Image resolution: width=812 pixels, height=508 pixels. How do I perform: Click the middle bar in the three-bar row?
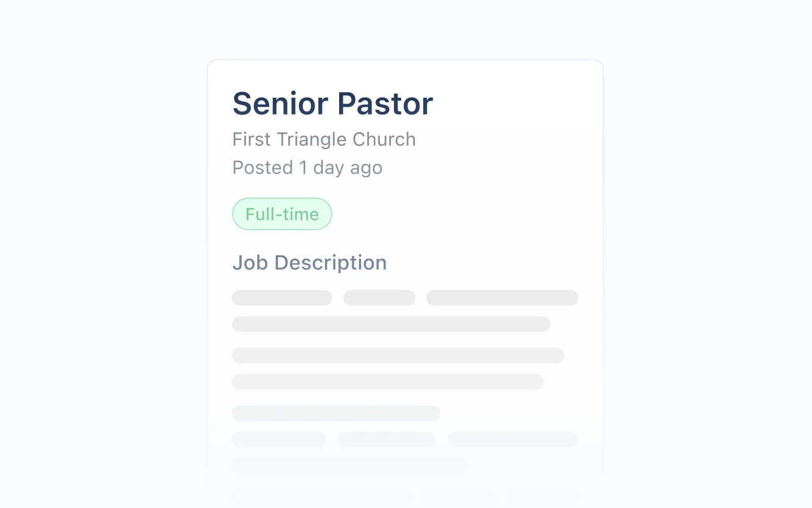[386, 440]
